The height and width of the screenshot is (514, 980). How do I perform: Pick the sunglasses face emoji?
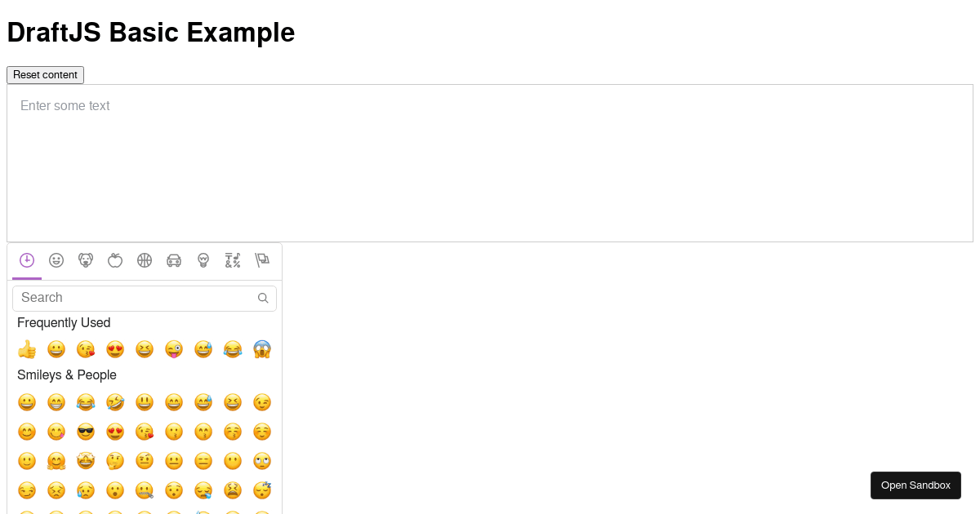point(86,432)
